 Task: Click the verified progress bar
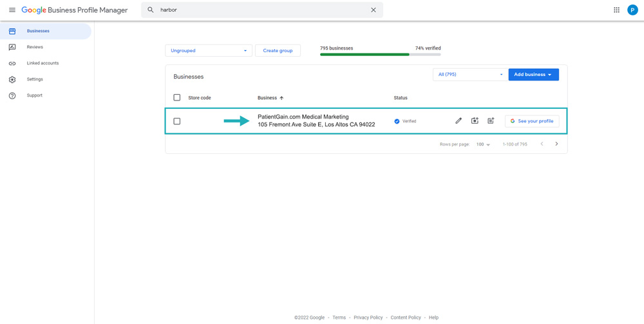click(x=381, y=54)
